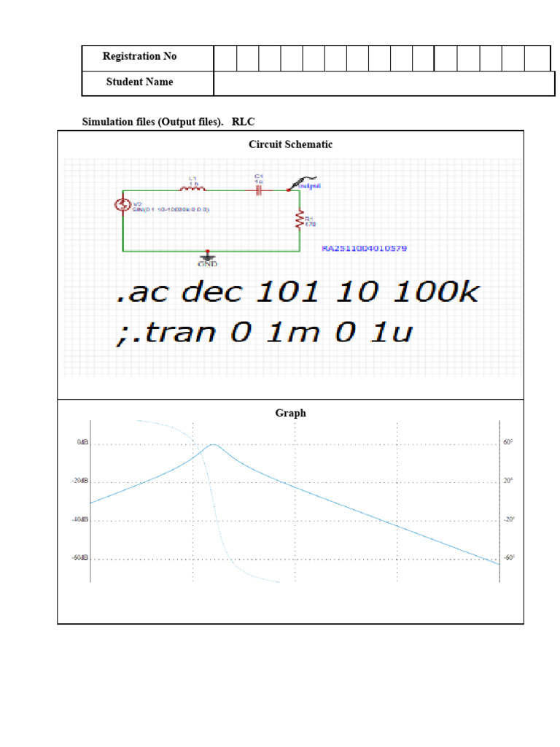Screen dimensions: 560x747
Task: Click the RA2511004010579 text in schematic
Action: pos(365,248)
